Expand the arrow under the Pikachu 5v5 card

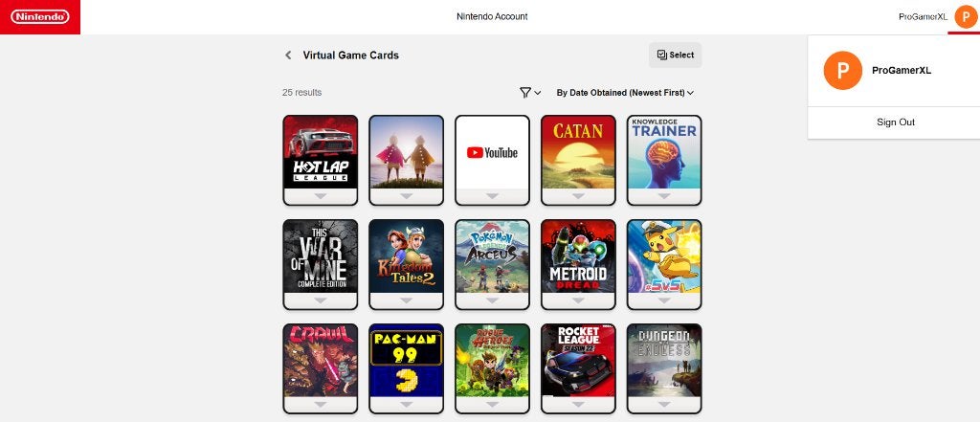coord(664,300)
